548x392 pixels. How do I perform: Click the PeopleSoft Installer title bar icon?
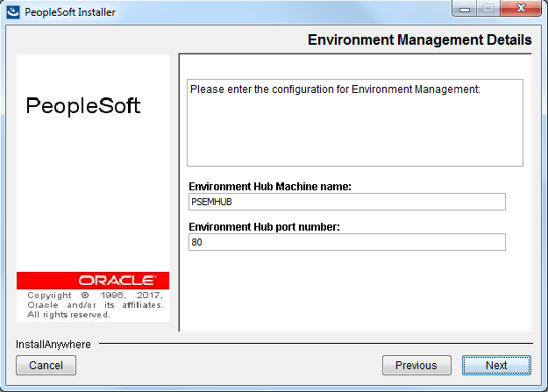click(13, 12)
